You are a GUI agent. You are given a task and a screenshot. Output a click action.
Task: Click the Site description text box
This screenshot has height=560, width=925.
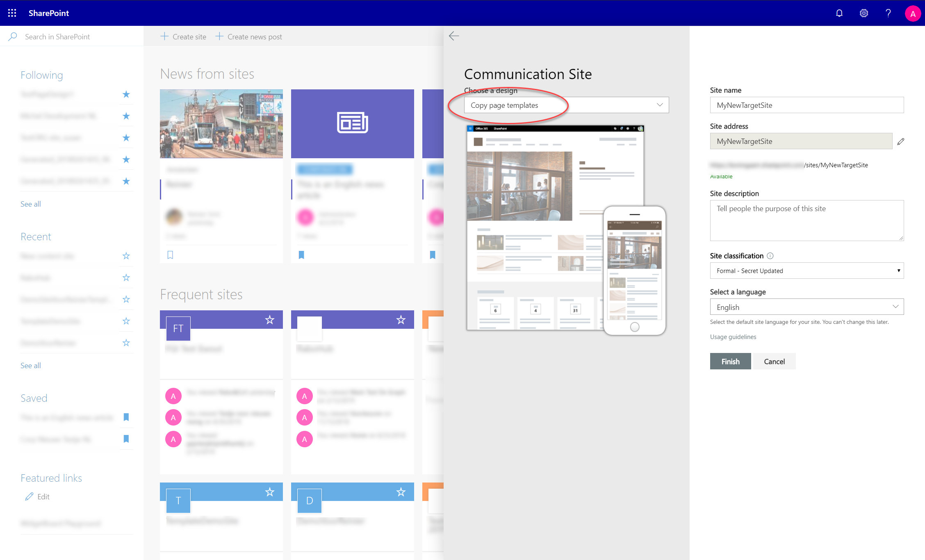coord(806,221)
